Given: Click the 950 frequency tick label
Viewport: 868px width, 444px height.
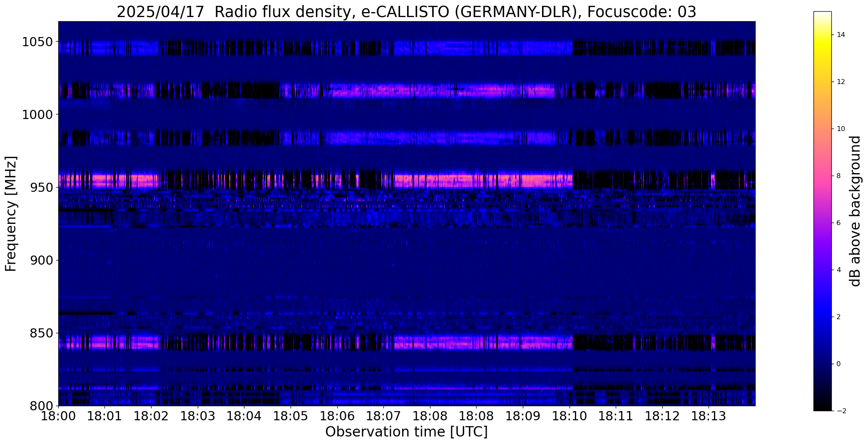Looking at the screenshot, I should 41,187.
